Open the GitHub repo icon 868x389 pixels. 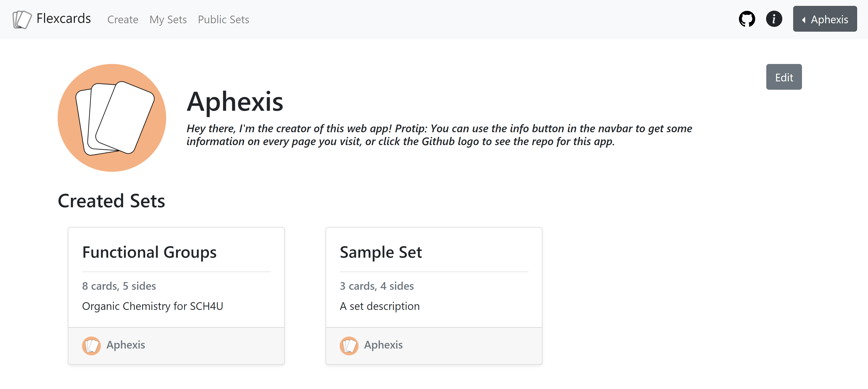(x=747, y=19)
